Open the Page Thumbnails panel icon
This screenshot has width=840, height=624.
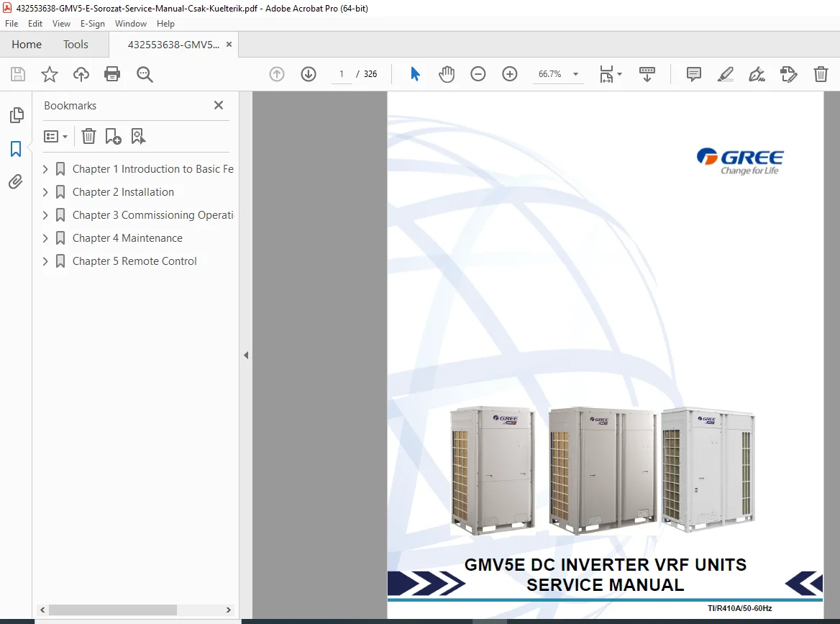pos(17,114)
